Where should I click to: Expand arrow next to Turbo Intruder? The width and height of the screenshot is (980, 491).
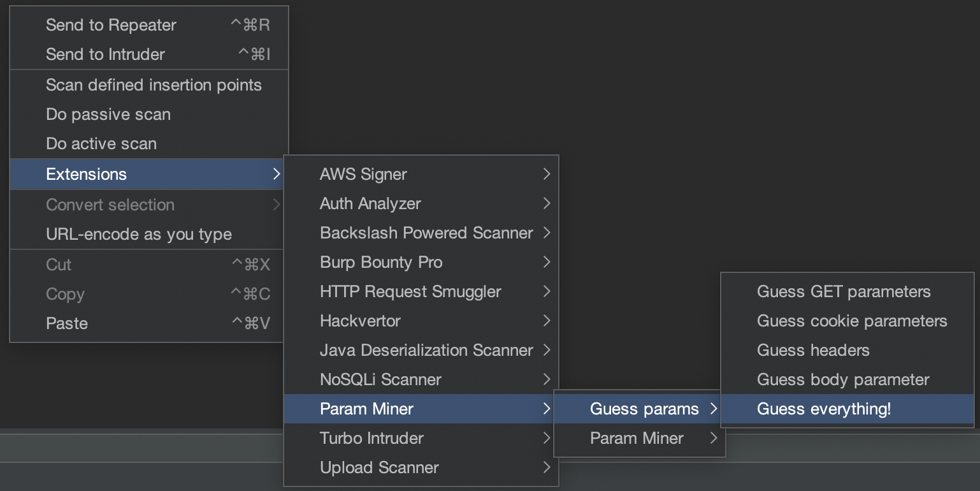(547, 438)
